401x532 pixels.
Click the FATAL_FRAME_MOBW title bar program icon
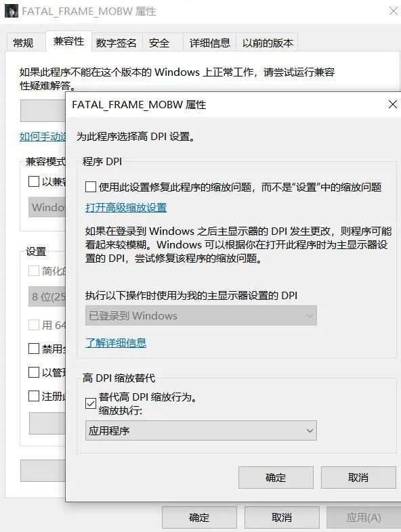coord(12,12)
